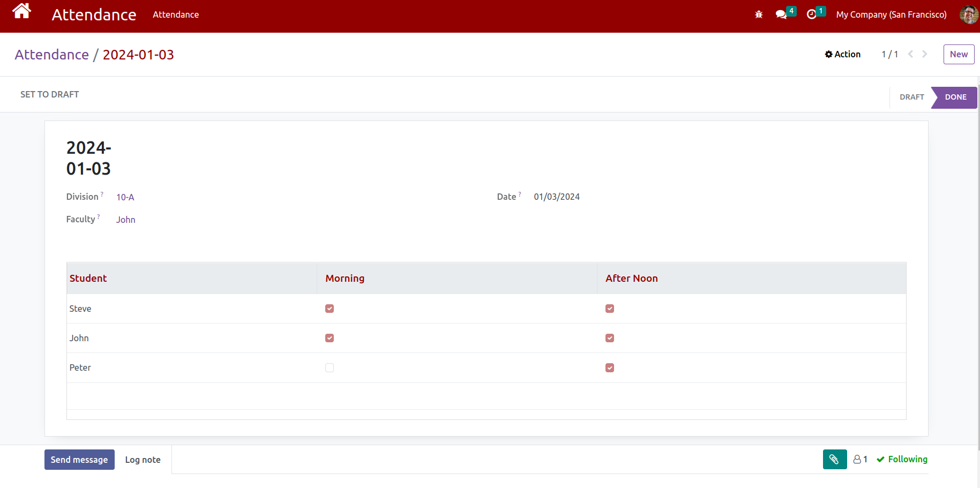980x488 pixels.
Task: Select Attendance in the top menu bar
Action: click(x=176, y=14)
